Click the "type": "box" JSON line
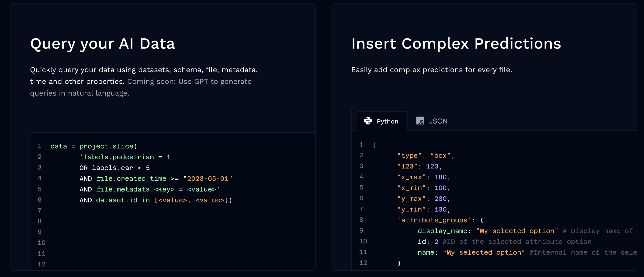 [x=426, y=156]
